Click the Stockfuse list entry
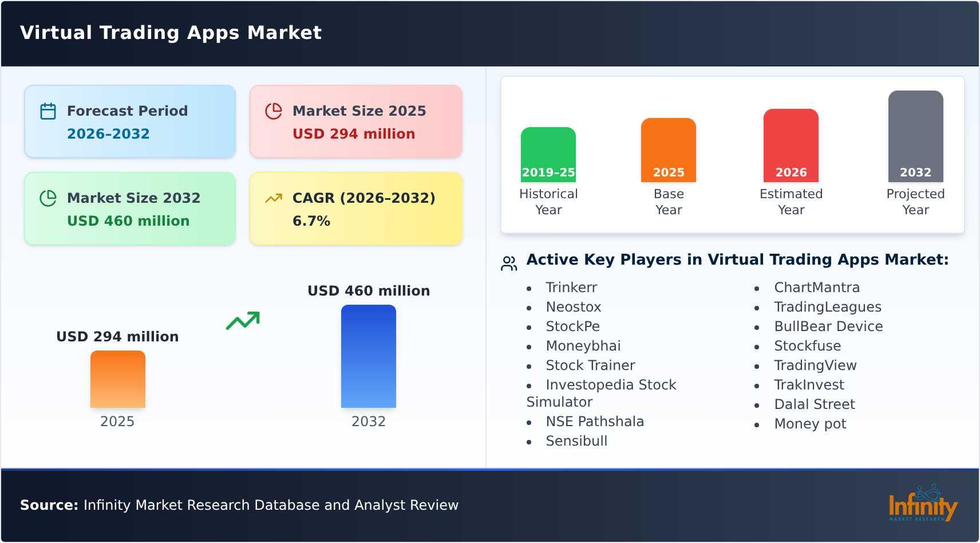Image resolution: width=980 pixels, height=543 pixels. (808, 346)
